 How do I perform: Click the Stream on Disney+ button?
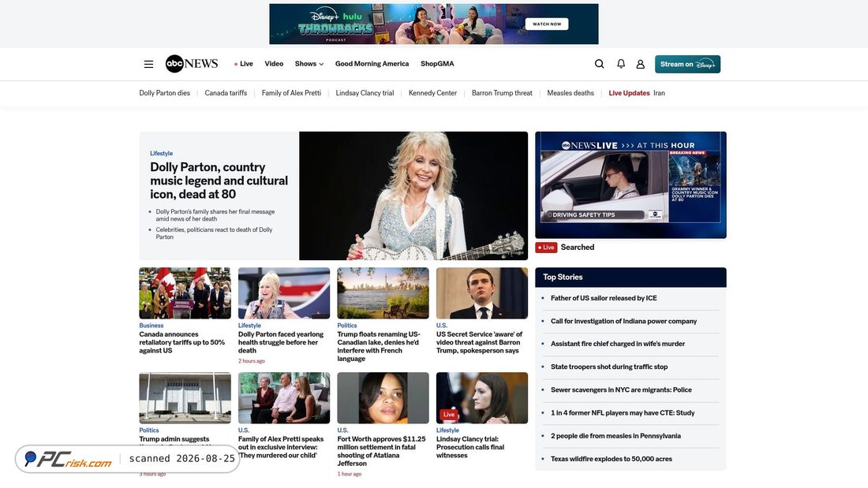pos(687,64)
